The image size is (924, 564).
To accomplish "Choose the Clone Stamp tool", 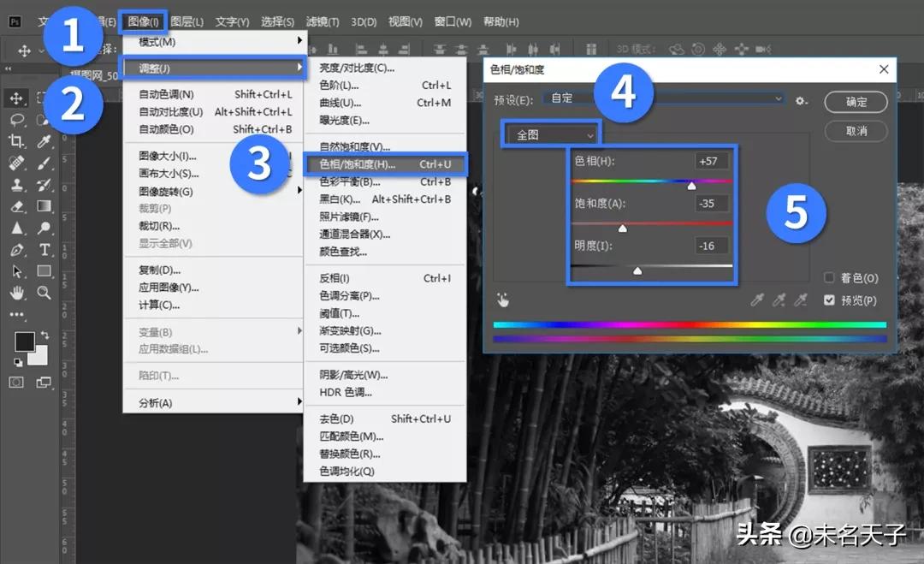I will (16, 184).
